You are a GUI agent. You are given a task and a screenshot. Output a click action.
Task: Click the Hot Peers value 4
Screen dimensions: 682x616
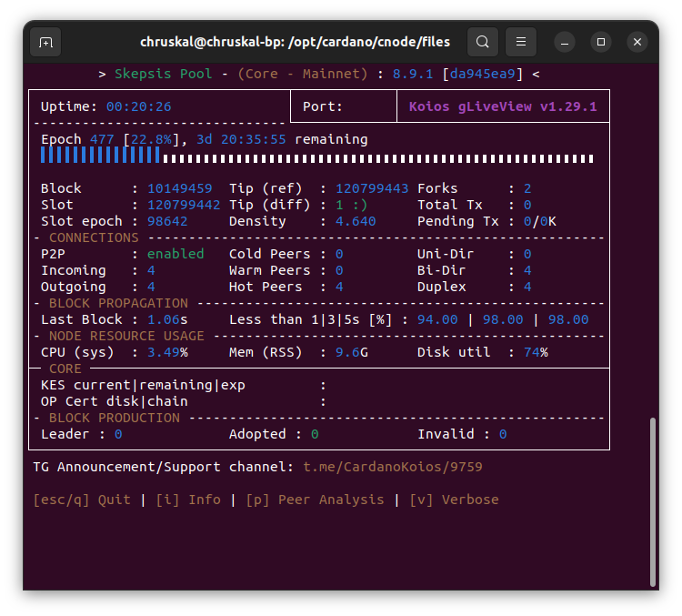pos(339,287)
